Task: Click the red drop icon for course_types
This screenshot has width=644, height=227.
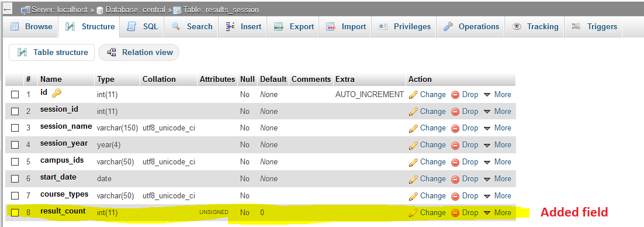Action: [x=455, y=196]
